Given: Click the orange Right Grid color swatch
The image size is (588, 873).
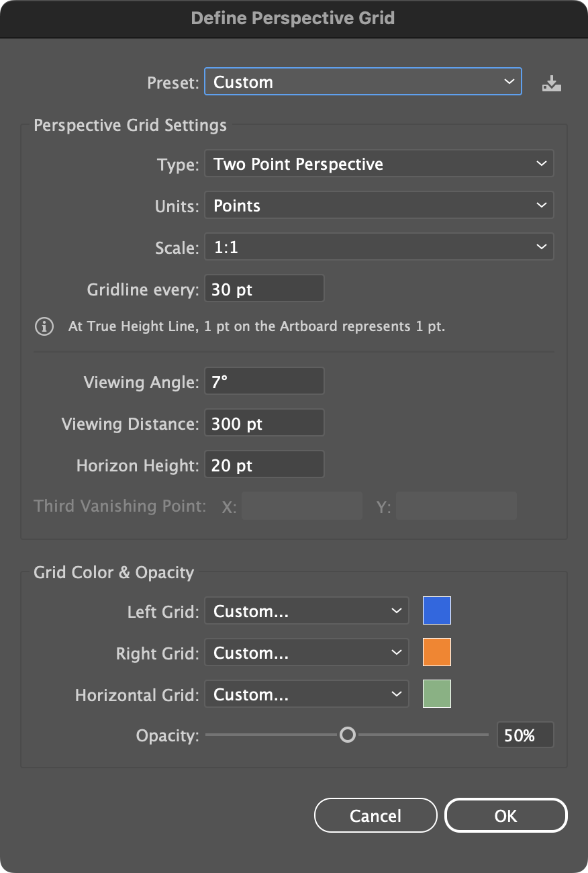Looking at the screenshot, I should [436, 652].
